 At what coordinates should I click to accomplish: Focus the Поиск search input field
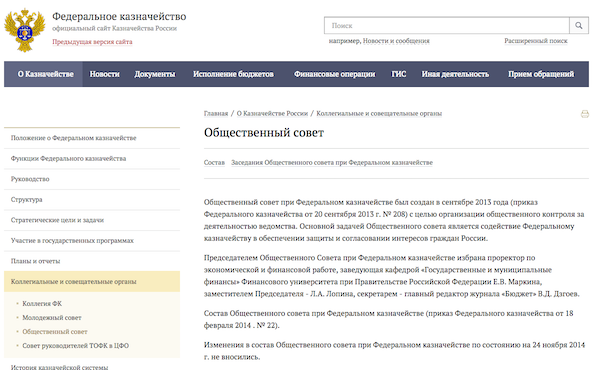click(x=447, y=25)
